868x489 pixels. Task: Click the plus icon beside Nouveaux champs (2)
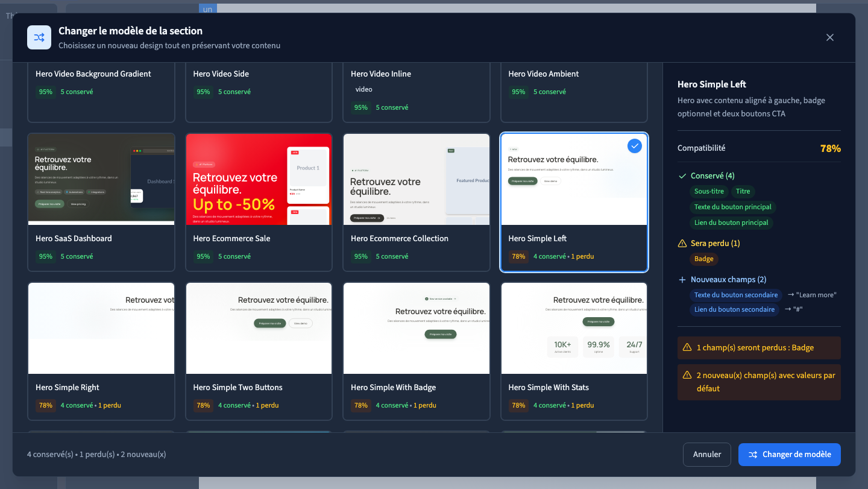pyautogui.click(x=682, y=280)
